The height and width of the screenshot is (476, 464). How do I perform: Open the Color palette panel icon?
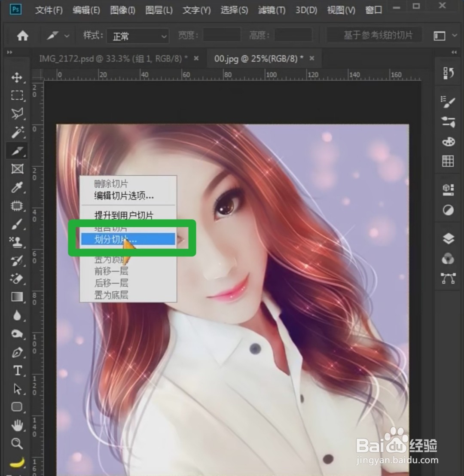click(x=448, y=141)
